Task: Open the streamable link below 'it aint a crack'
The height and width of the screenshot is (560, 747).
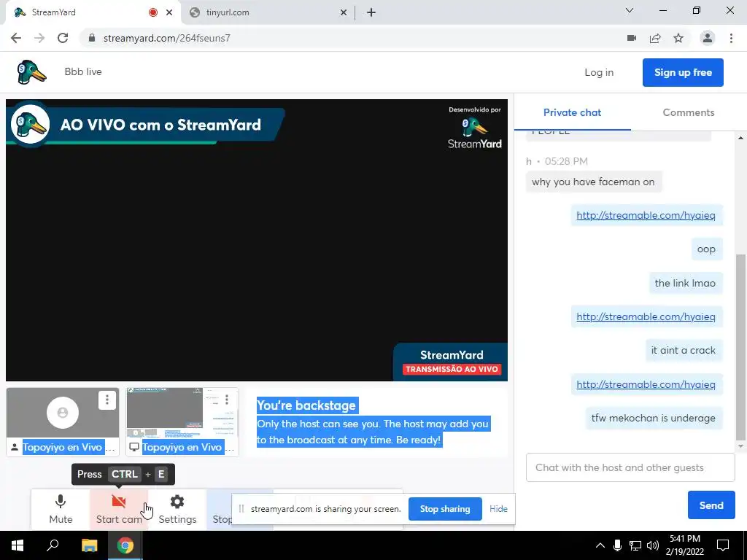Action: coord(646,384)
